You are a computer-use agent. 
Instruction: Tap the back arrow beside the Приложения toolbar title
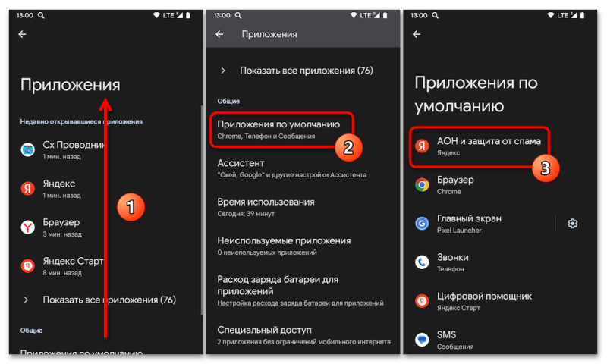pyautogui.click(x=219, y=34)
